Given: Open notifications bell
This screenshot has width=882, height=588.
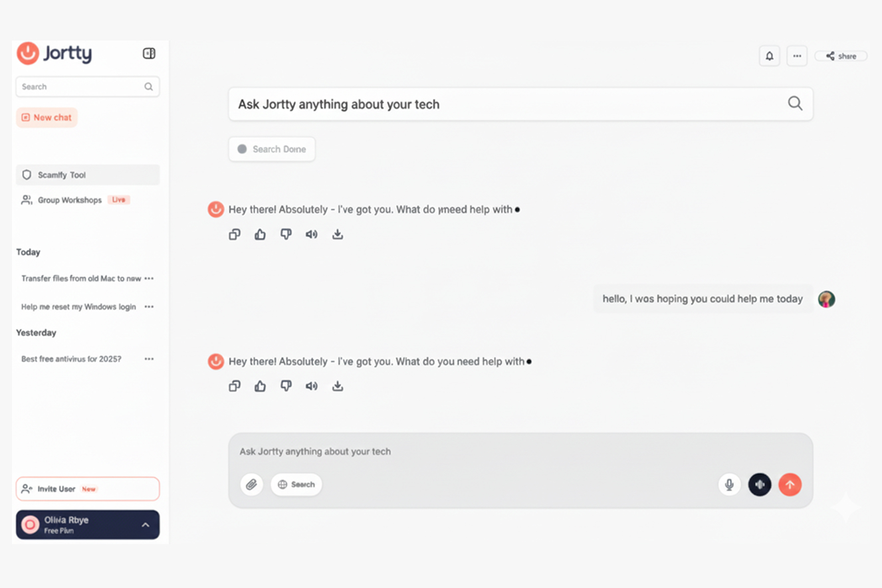Looking at the screenshot, I should point(769,56).
